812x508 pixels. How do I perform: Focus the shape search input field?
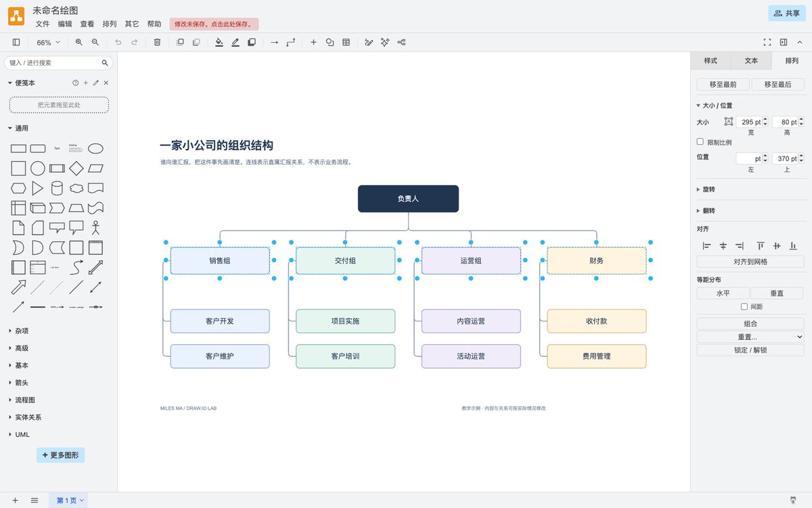coord(58,63)
